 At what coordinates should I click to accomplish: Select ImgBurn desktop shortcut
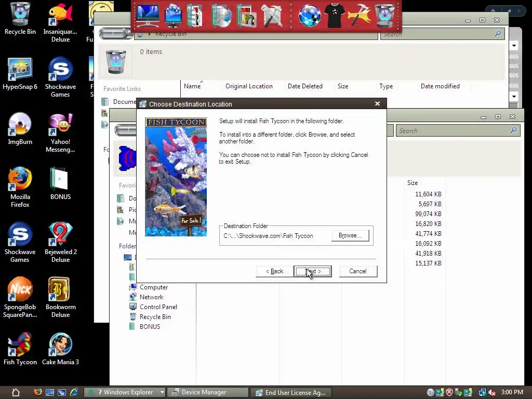pos(20,129)
